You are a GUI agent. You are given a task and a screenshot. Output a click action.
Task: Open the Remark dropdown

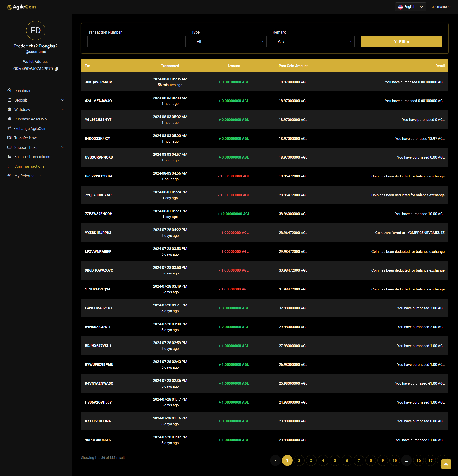point(313,41)
